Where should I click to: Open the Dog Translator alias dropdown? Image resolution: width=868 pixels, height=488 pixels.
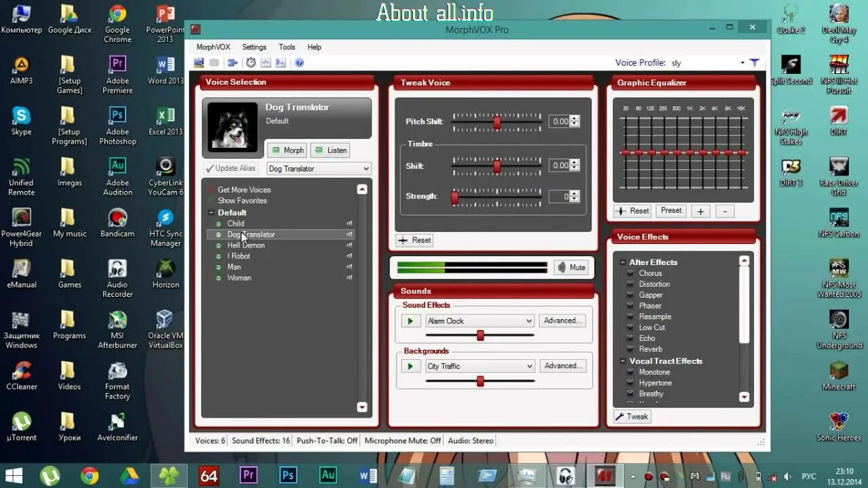click(x=319, y=169)
